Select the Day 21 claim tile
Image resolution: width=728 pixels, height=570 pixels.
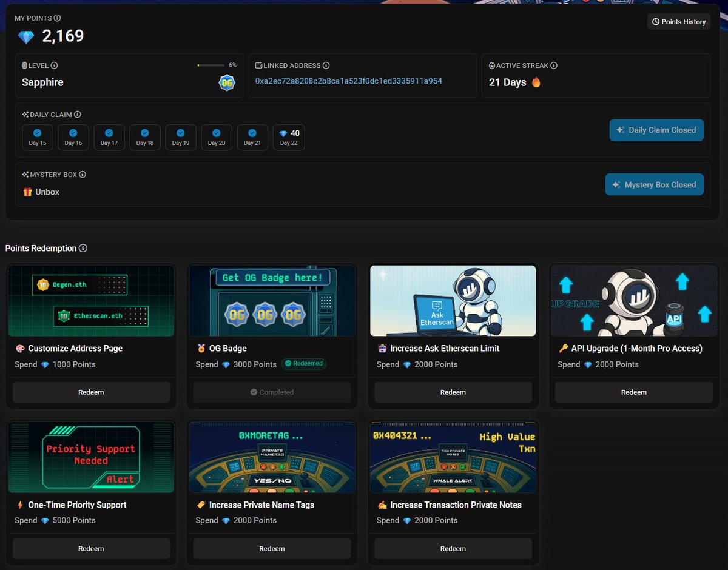coord(252,137)
